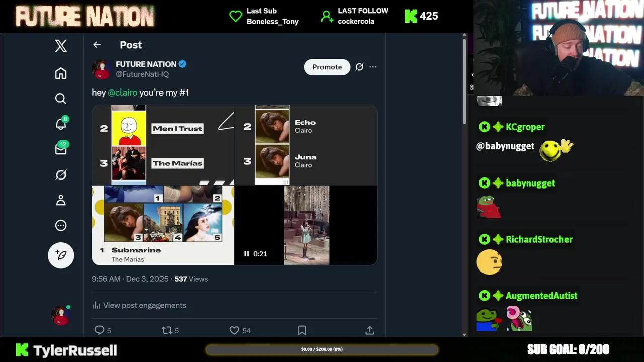The image size is (644, 362).
Task: Click the SUB GOAL: 0/200 label
Action: 568,349
